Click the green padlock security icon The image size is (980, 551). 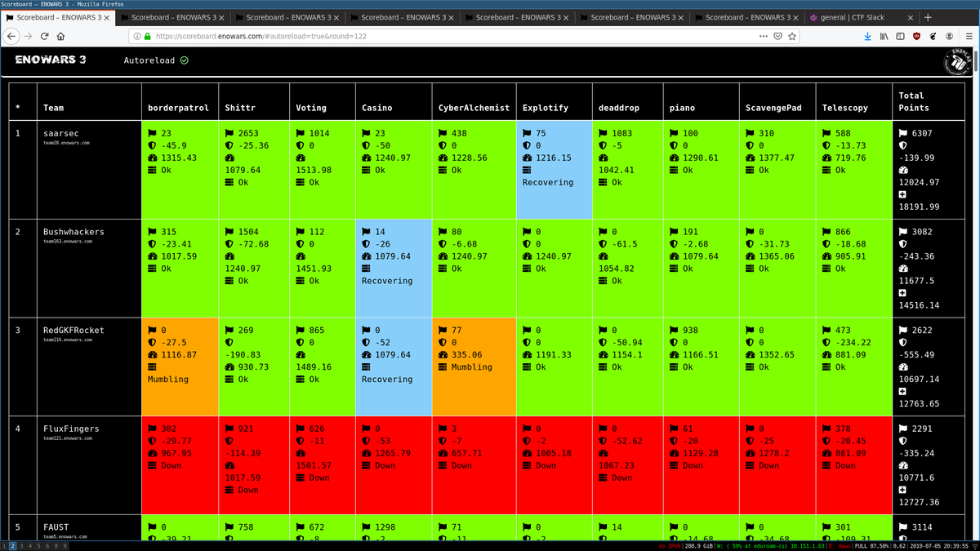click(147, 36)
